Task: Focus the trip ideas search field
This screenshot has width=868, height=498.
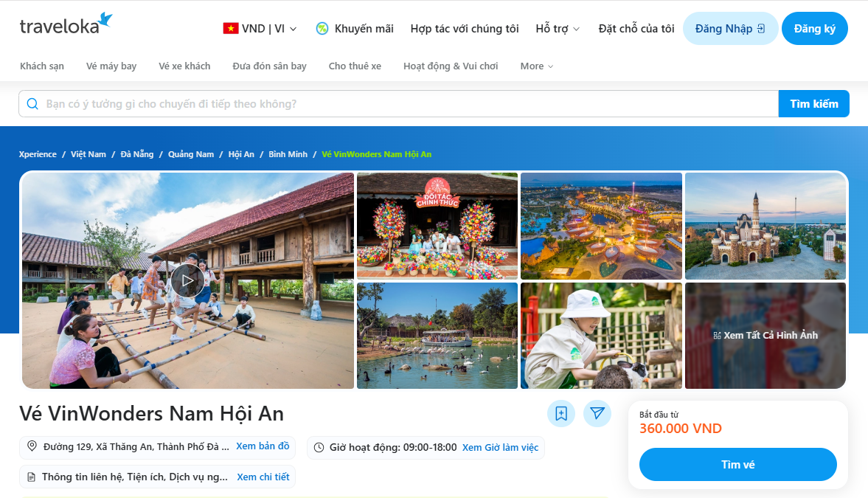Action: [x=398, y=103]
